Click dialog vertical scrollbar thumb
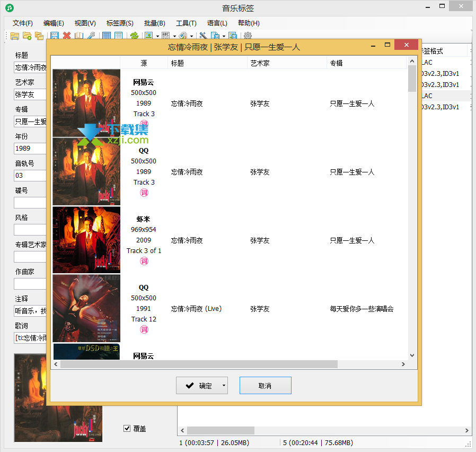Screen dimensions: 476x452 (412, 79)
